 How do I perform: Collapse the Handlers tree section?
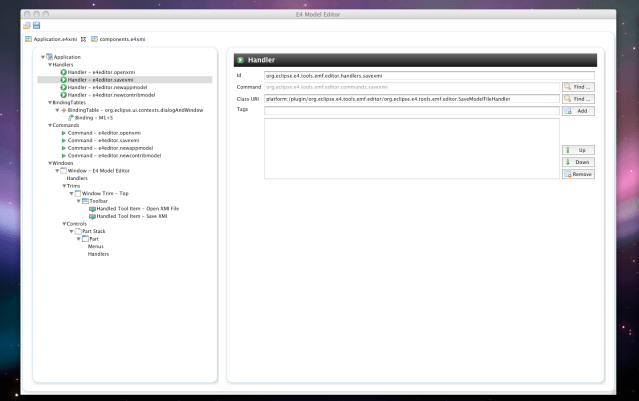pos(51,64)
